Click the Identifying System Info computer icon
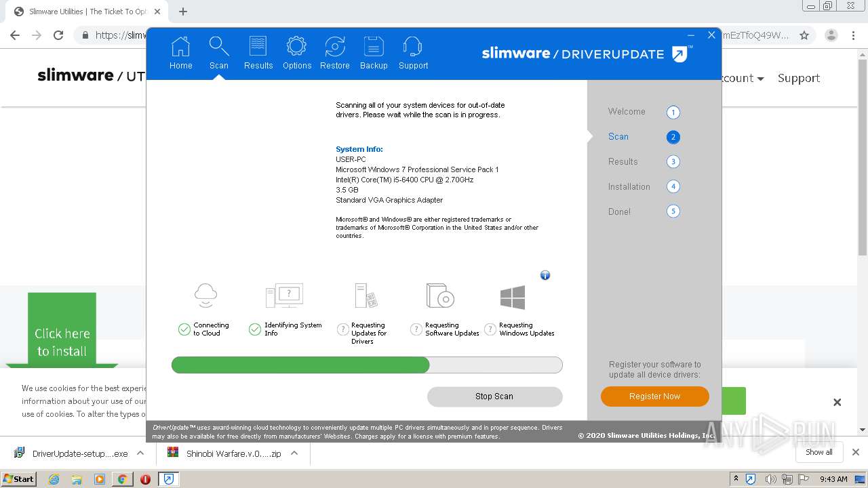The height and width of the screenshot is (488, 868). point(284,296)
